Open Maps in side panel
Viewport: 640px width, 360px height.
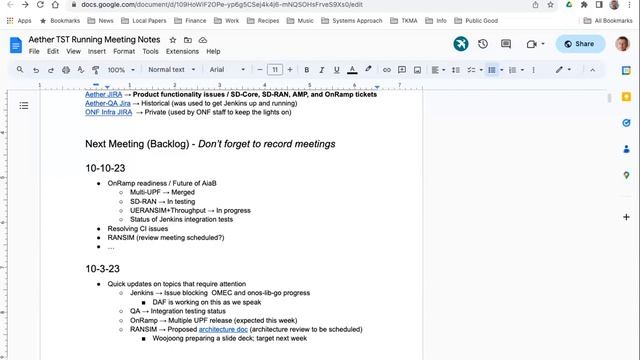626,175
